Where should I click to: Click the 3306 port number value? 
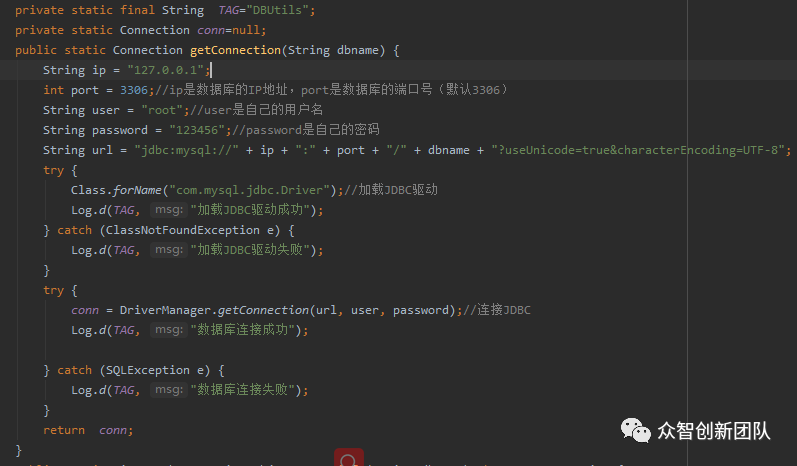[x=134, y=90]
